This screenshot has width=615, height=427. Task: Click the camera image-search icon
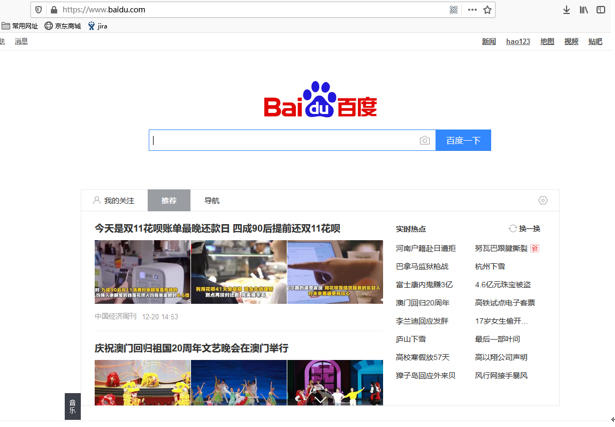(424, 140)
